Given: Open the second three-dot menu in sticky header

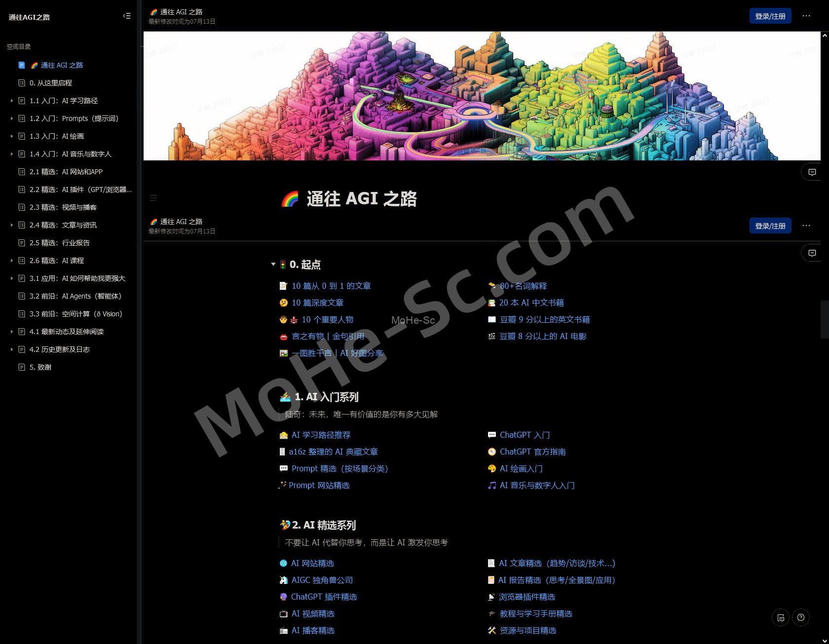Looking at the screenshot, I should click(x=806, y=226).
